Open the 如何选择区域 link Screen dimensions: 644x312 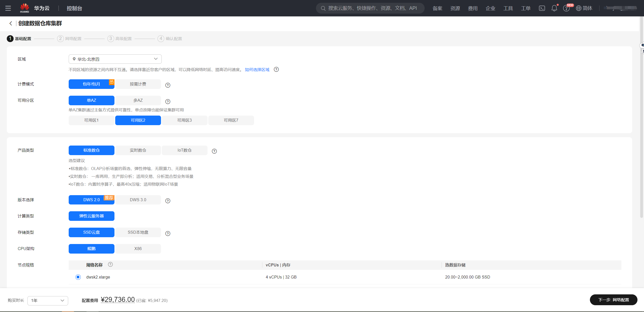pos(257,70)
